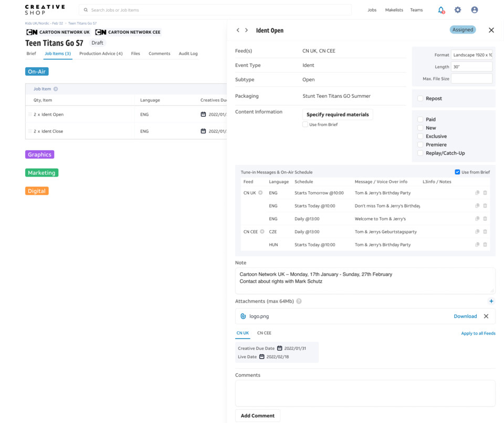
Task: Click the Max. File Size field
Action: 471,78
